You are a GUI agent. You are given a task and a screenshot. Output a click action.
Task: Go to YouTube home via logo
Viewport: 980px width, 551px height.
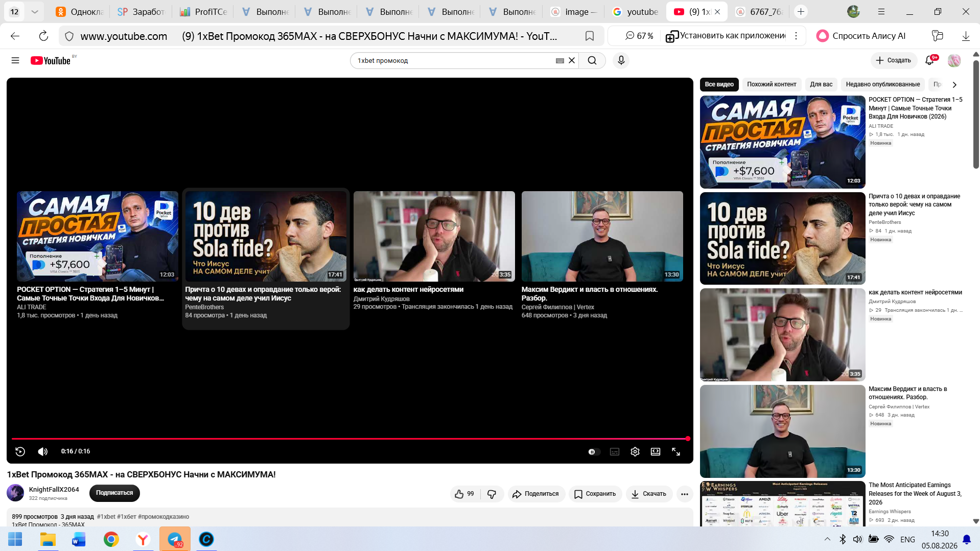[x=51, y=60]
